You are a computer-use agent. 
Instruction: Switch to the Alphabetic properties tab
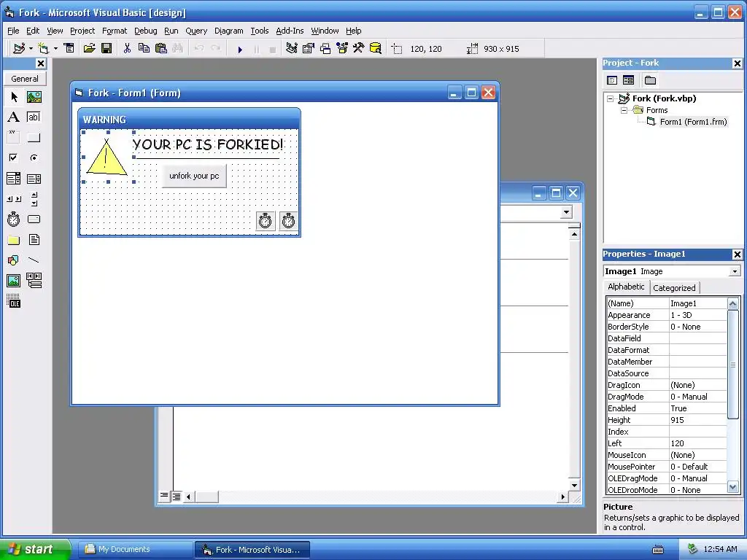point(626,287)
